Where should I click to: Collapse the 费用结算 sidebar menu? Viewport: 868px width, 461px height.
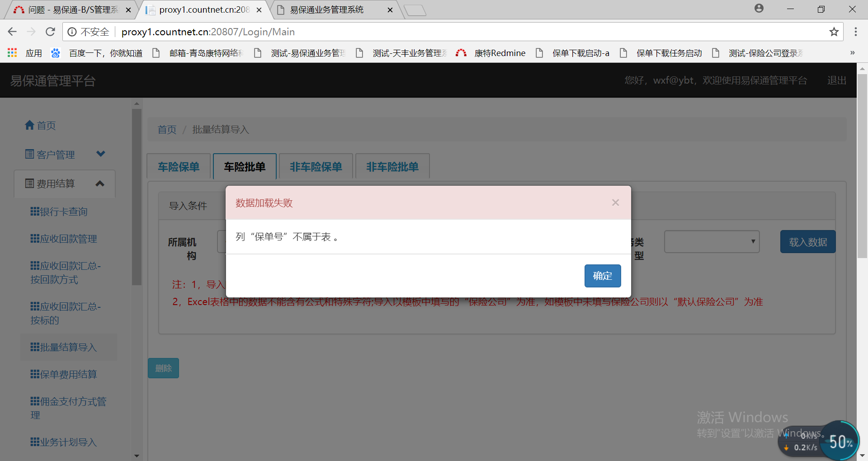click(65, 183)
